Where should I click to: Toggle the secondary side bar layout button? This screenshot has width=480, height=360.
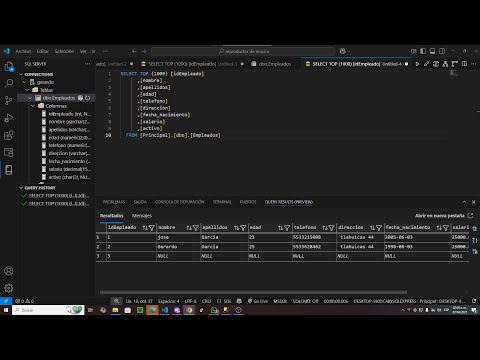pos(442,51)
